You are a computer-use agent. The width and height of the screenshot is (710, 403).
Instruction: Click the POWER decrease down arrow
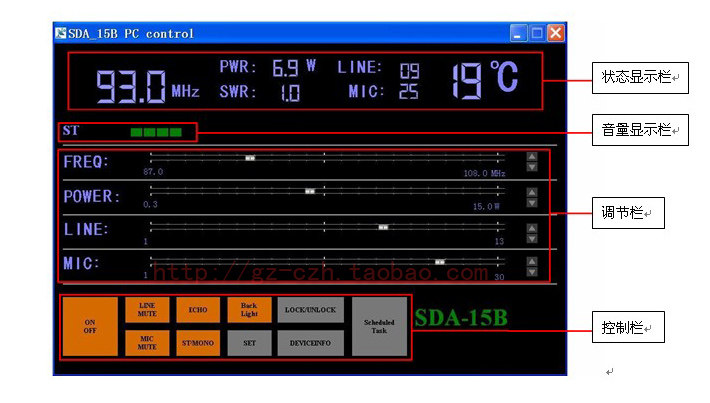click(x=532, y=202)
